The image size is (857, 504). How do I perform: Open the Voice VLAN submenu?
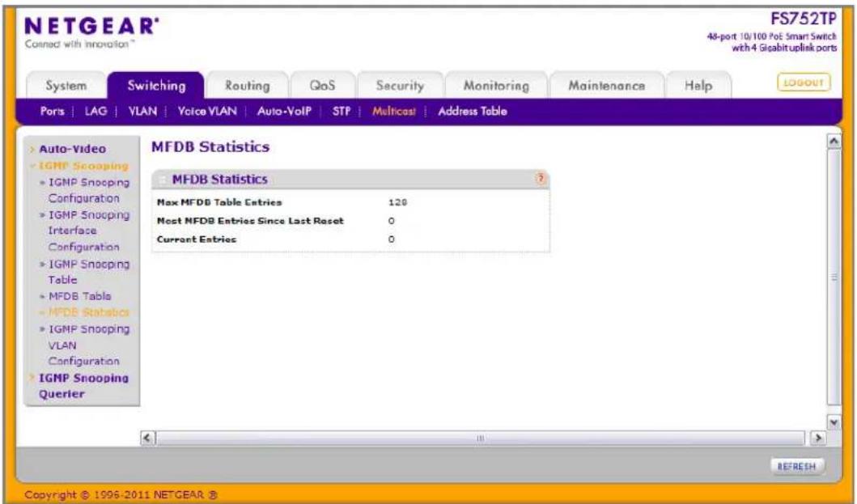click(x=207, y=111)
